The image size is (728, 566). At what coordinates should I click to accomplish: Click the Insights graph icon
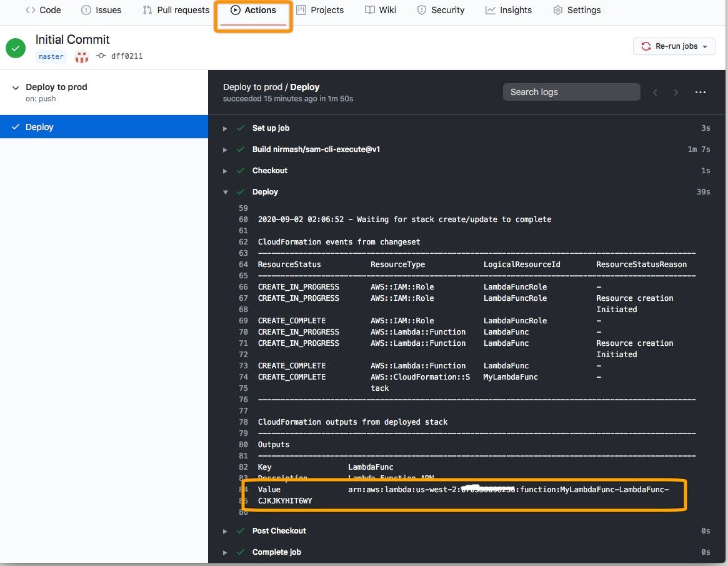click(x=490, y=10)
